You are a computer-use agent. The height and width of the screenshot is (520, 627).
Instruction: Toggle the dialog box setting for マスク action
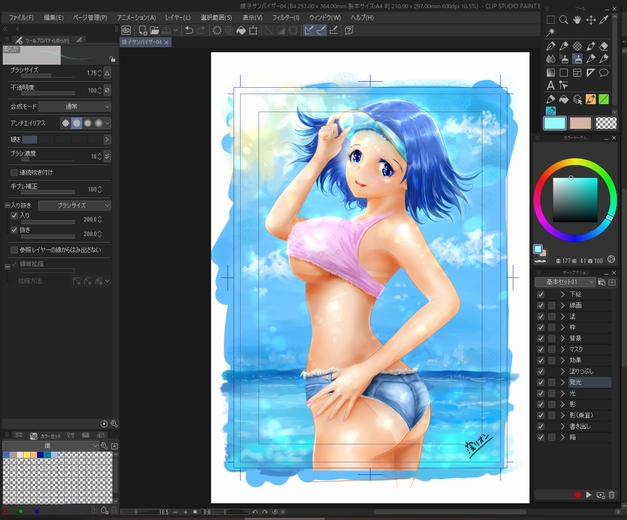(x=552, y=349)
